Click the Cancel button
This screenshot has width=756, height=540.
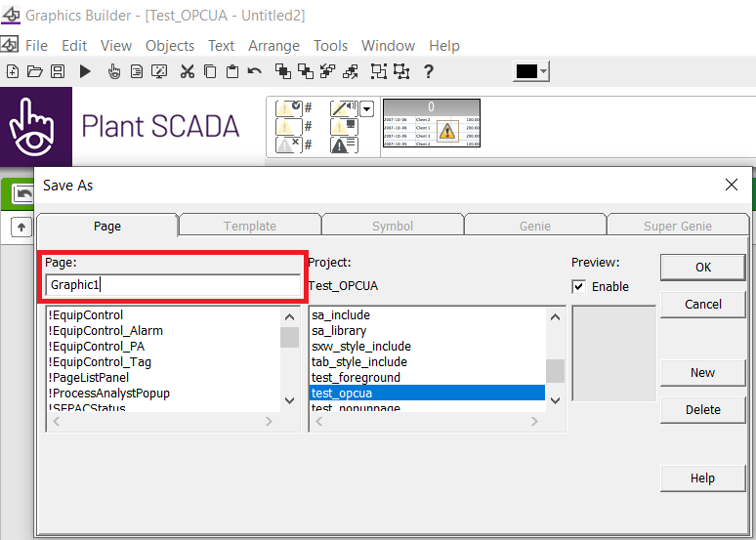pos(703,305)
